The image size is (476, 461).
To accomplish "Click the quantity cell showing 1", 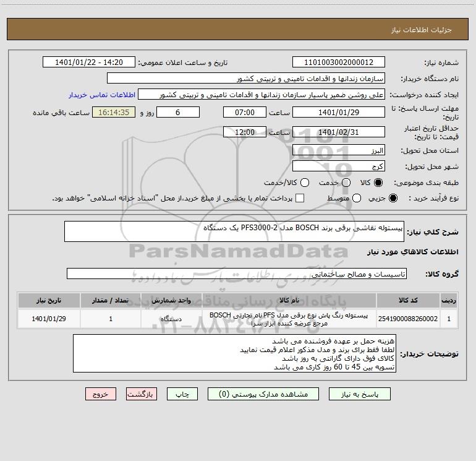I will pyautogui.click(x=111, y=319).
